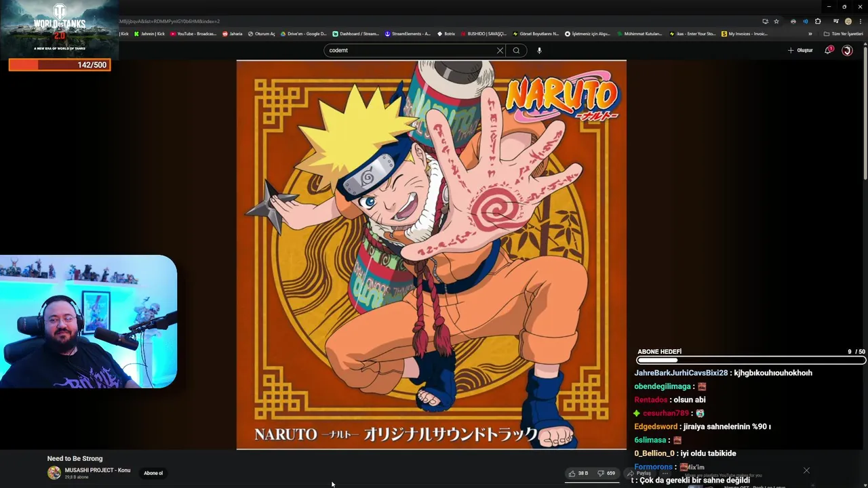This screenshot has width=868, height=488.
Task: Open the Drive'ım - Google D... bookmark
Action: [x=303, y=34]
